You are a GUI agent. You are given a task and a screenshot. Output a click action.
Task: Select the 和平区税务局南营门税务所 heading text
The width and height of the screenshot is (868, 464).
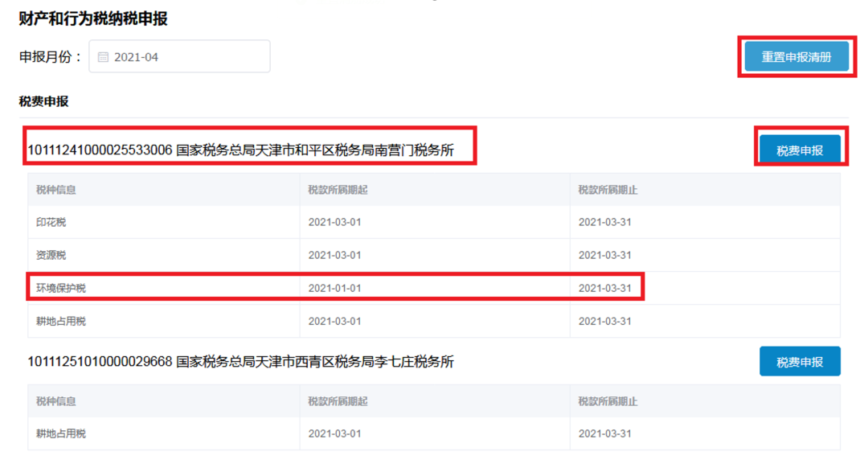241,150
